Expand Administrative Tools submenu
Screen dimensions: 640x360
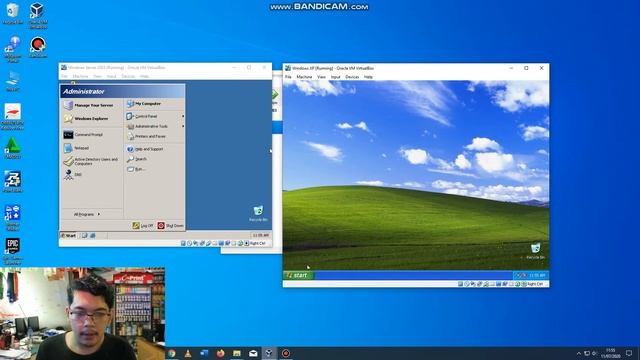[x=155, y=127]
